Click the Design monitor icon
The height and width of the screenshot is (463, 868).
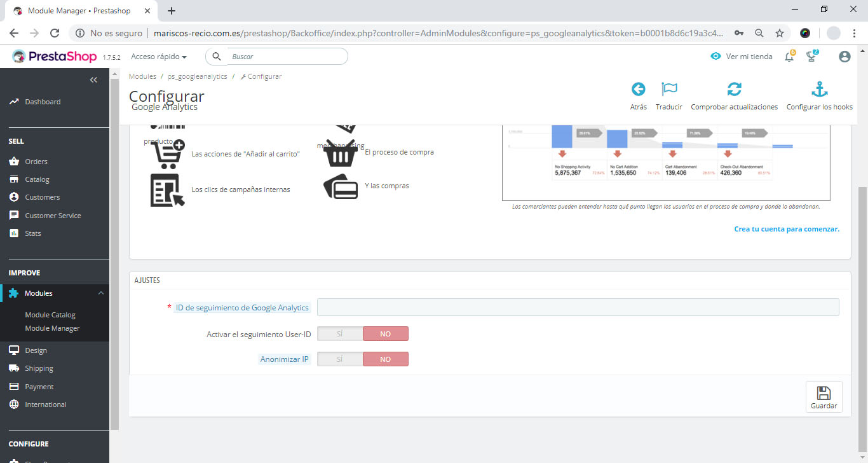click(14, 350)
